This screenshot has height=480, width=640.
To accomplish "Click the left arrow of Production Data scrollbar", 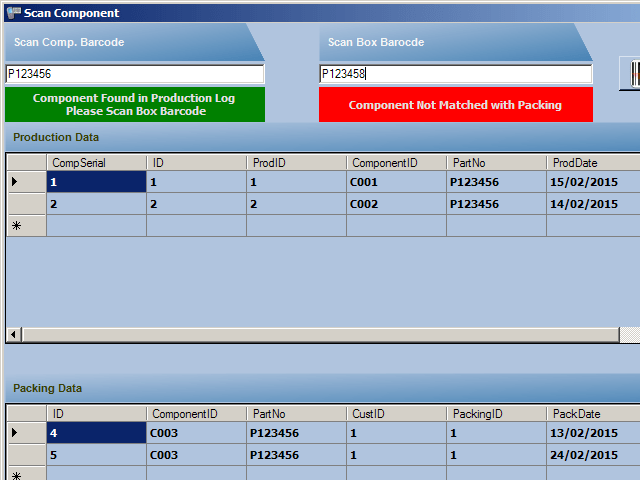I will (14, 334).
